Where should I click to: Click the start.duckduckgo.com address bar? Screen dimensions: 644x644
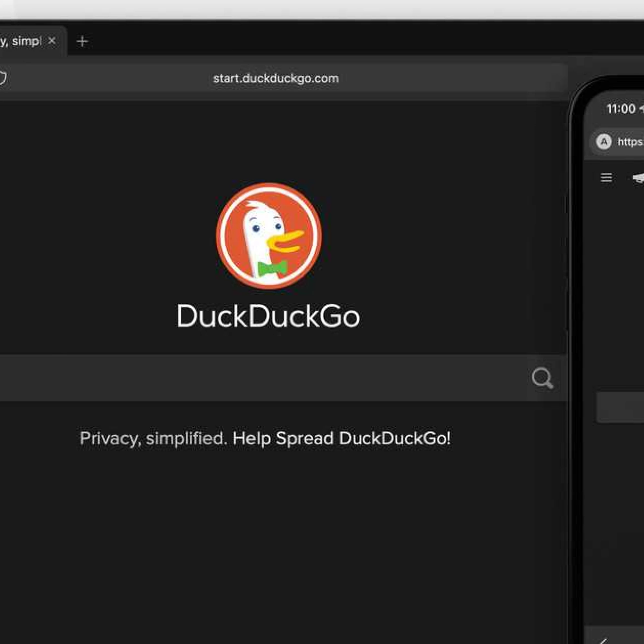tap(283, 78)
